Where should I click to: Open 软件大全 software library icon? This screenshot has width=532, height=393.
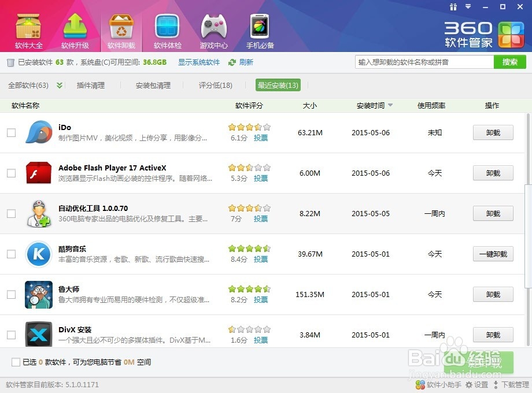click(x=29, y=31)
